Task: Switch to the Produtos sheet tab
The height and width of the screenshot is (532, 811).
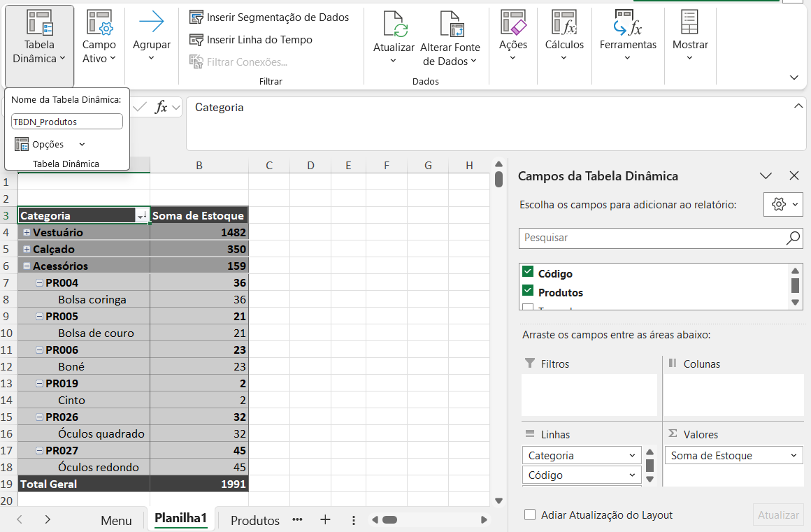Action: [x=254, y=521]
